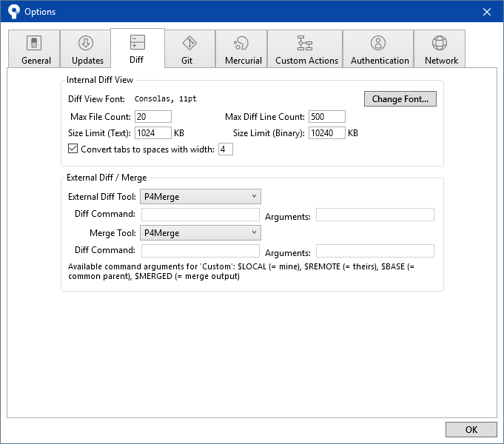504x444 pixels.
Task: Open the General tab icon
Action: [34, 43]
